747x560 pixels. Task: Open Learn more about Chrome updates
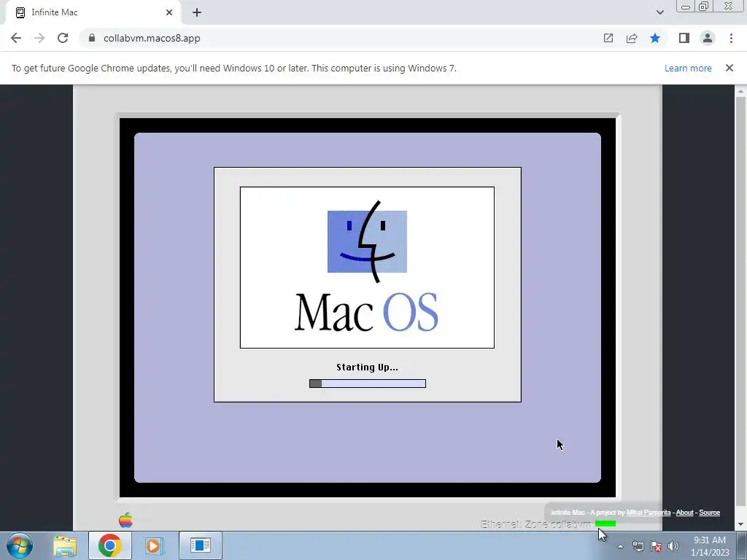point(688,68)
